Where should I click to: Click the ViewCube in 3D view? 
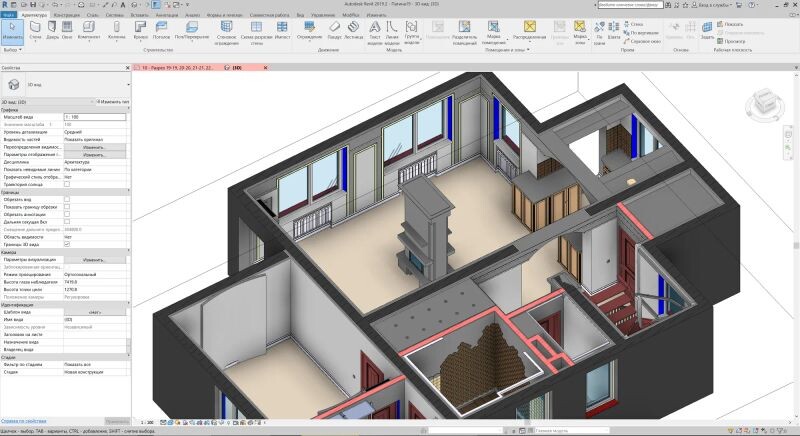pyautogui.click(x=768, y=102)
